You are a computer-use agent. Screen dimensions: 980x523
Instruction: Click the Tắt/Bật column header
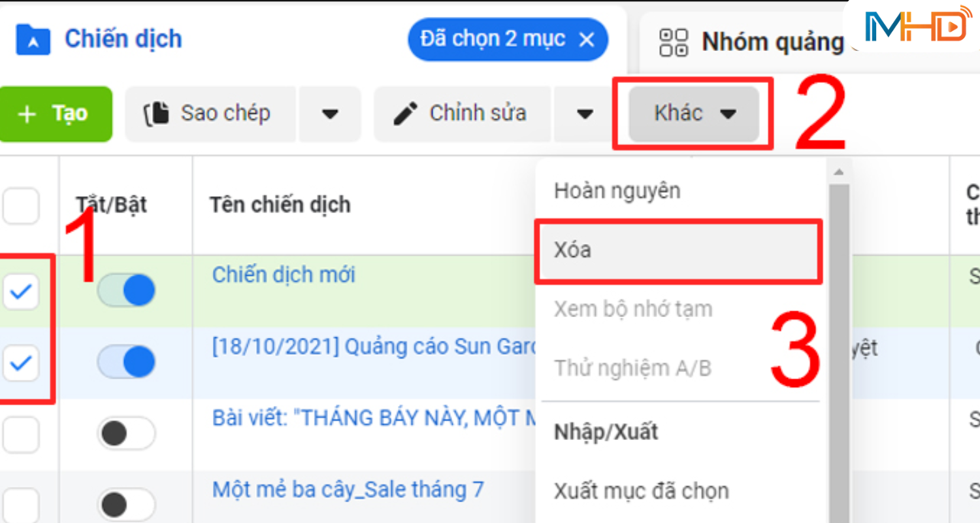point(111,205)
